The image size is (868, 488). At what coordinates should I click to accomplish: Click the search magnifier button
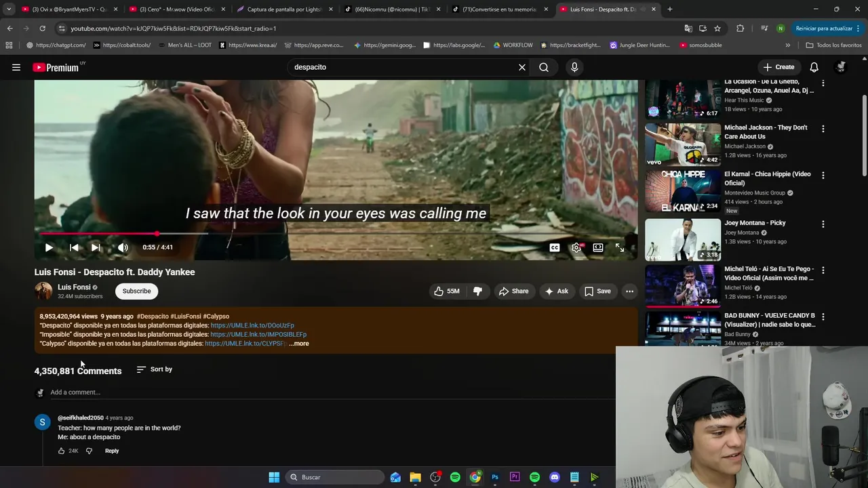coord(544,67)
